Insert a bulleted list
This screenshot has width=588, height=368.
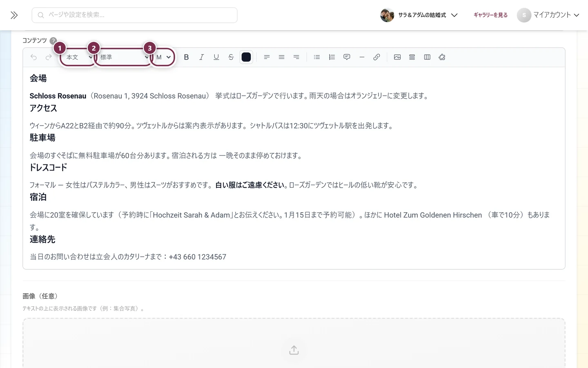click(317, 57)
